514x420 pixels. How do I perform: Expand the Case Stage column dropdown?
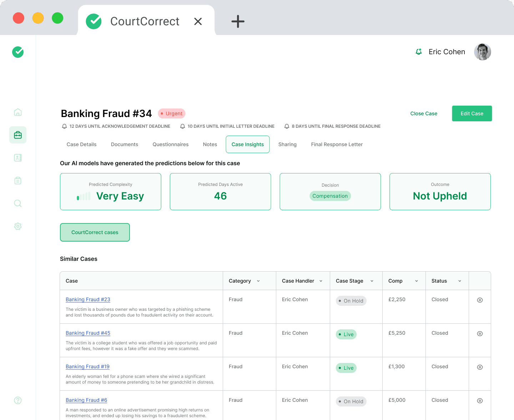[x=372, y=281]
